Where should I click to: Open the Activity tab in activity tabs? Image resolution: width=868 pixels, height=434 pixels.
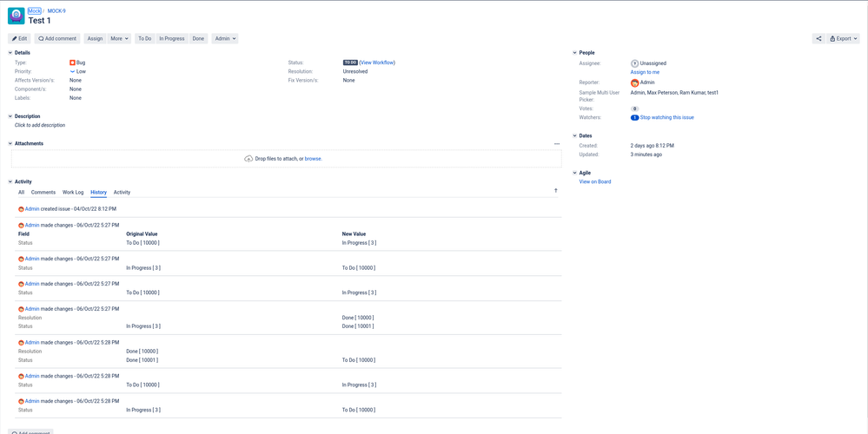[122, 193]
